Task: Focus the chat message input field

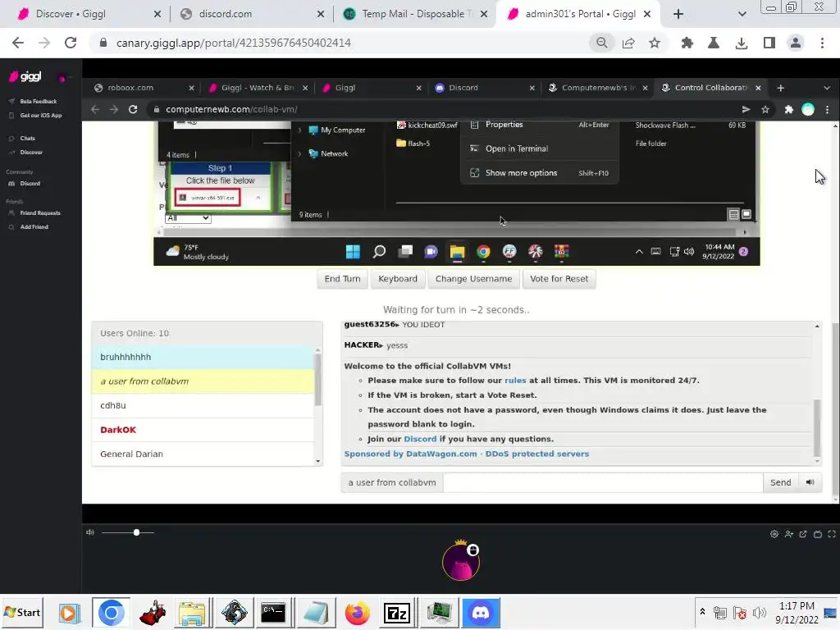Action: [x=603, y=482]
